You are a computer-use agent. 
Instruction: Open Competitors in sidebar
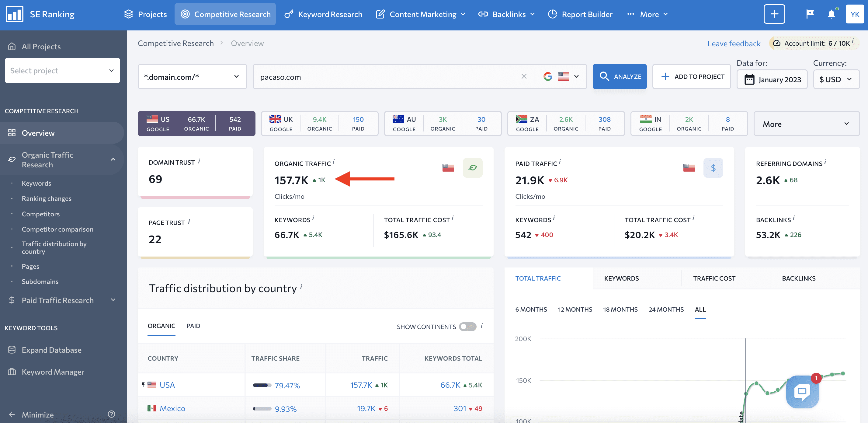click(x=40, y=214)
